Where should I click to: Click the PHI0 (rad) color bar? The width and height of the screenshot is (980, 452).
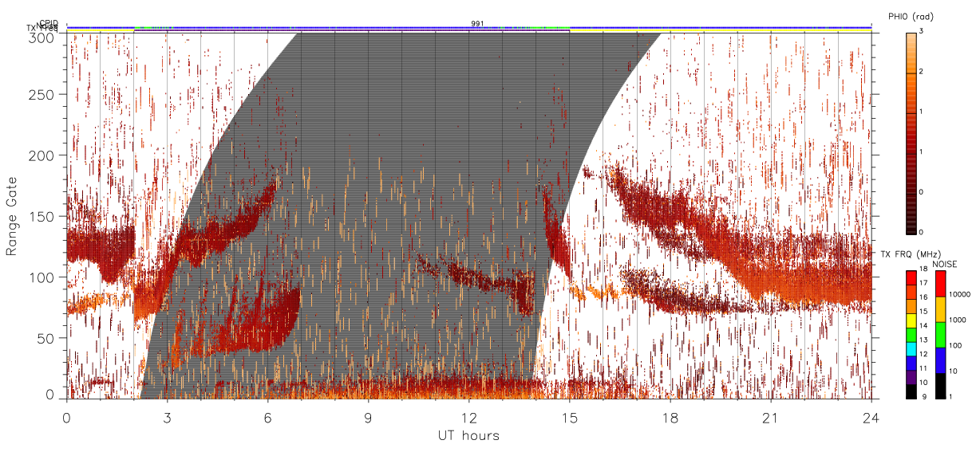(911, 132)
